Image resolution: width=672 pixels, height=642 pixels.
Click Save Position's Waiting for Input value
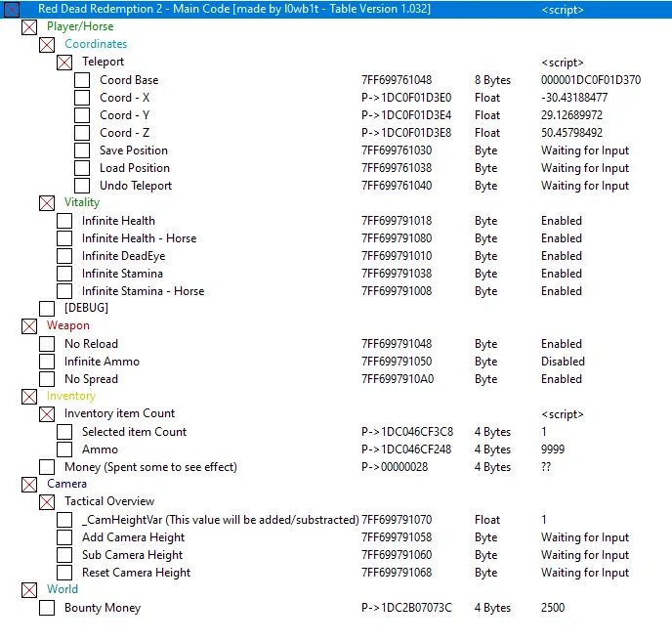pos(585,150)
